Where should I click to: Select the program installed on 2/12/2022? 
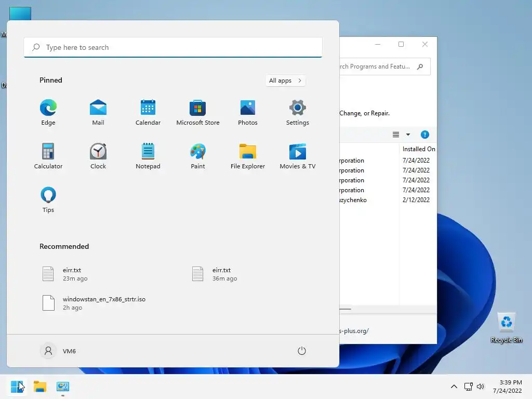click(388, 200)
